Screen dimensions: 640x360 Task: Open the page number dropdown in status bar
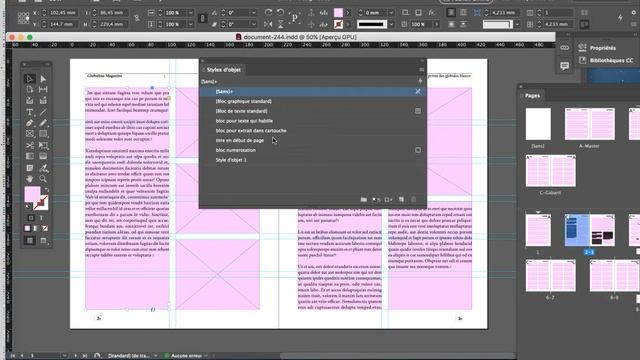[x=64, y=356]
